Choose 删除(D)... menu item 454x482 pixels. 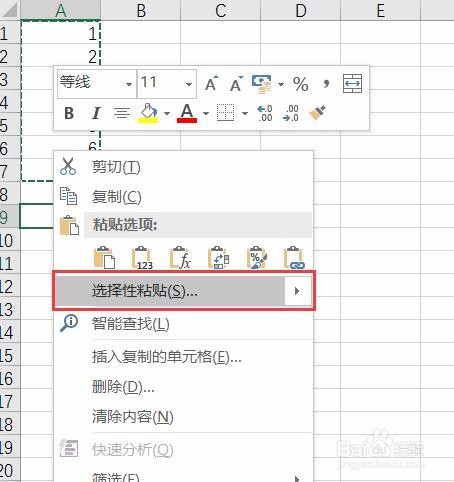click(x=183, y=387)
